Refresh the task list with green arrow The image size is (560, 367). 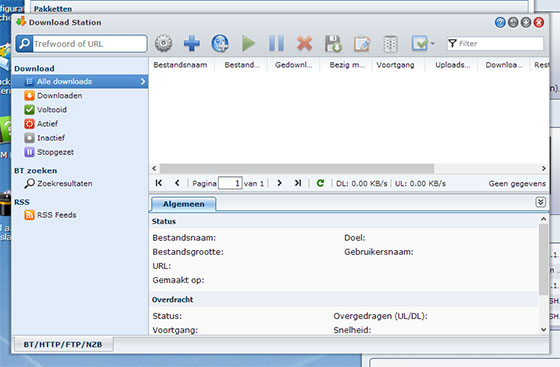click(x=320, y=183)
